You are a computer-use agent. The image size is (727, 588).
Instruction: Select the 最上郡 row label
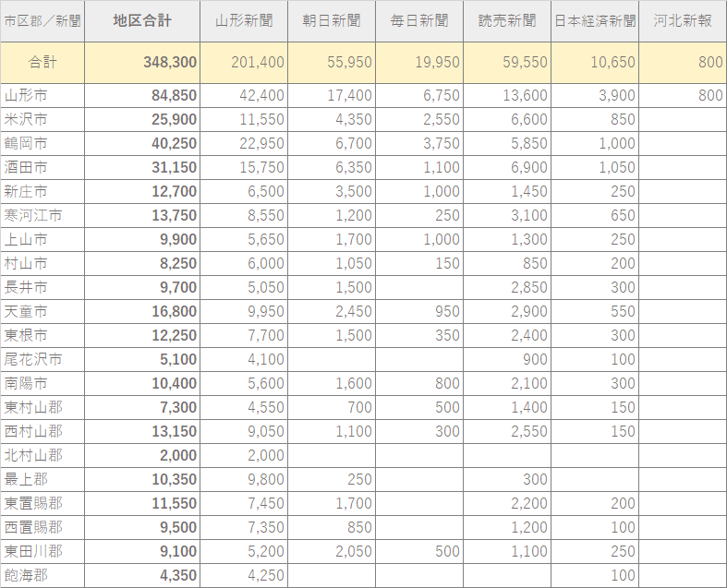pos(42,480)
